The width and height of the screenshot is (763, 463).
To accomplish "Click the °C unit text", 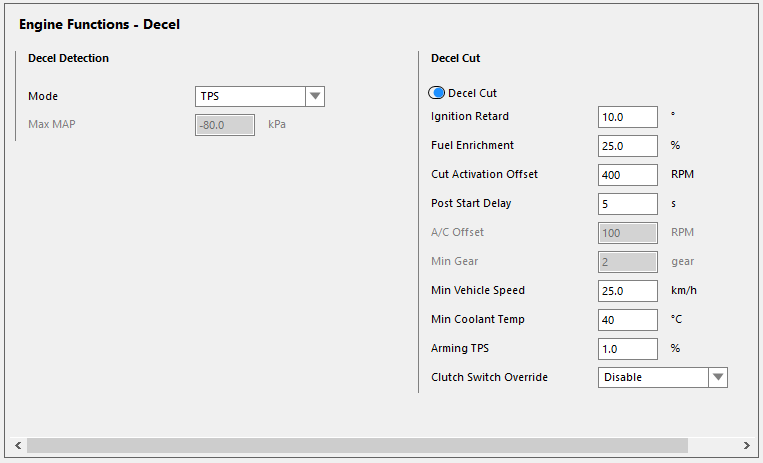I will pos(676,319).
